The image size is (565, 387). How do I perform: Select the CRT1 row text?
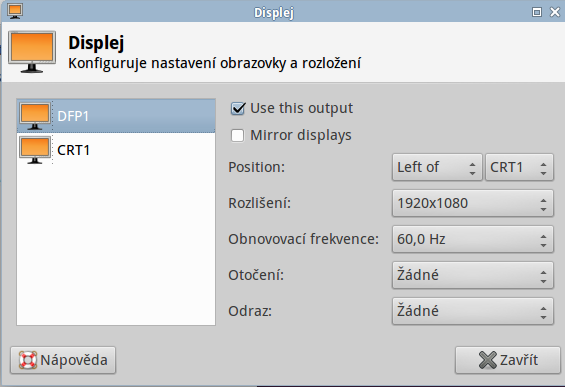point(73,150)
